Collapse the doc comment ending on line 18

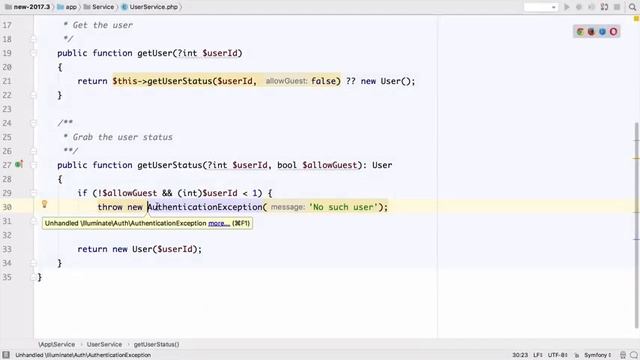click(x=33, y=39)
